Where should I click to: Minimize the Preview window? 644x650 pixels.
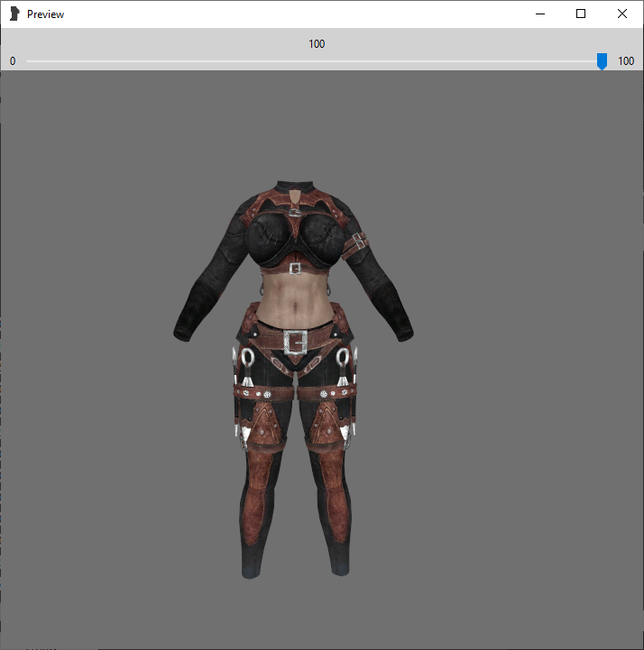(x=540, y=14)
